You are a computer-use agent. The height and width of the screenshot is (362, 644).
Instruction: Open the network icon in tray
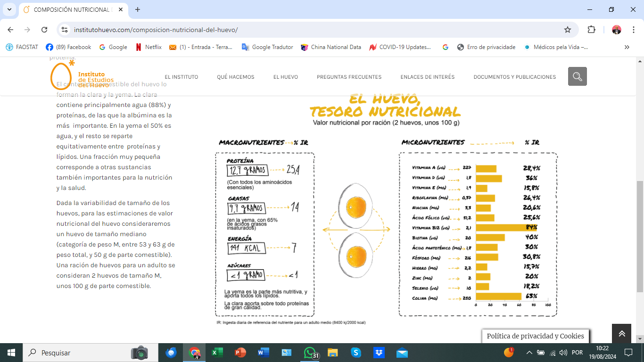pyautogui.click(x=552, y=353)
